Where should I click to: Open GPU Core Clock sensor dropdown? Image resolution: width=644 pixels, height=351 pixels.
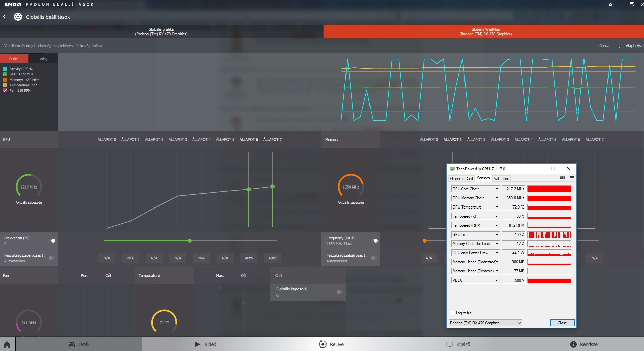(497, 189)
